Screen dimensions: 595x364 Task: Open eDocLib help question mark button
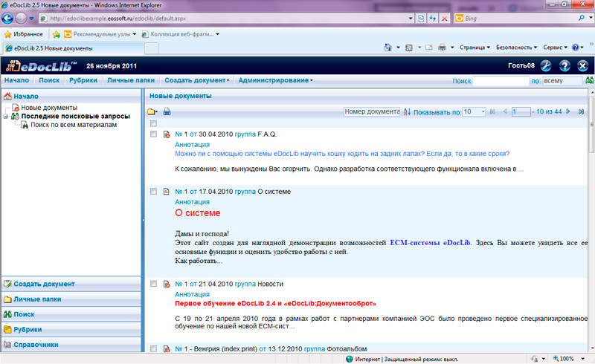point(565,65)
